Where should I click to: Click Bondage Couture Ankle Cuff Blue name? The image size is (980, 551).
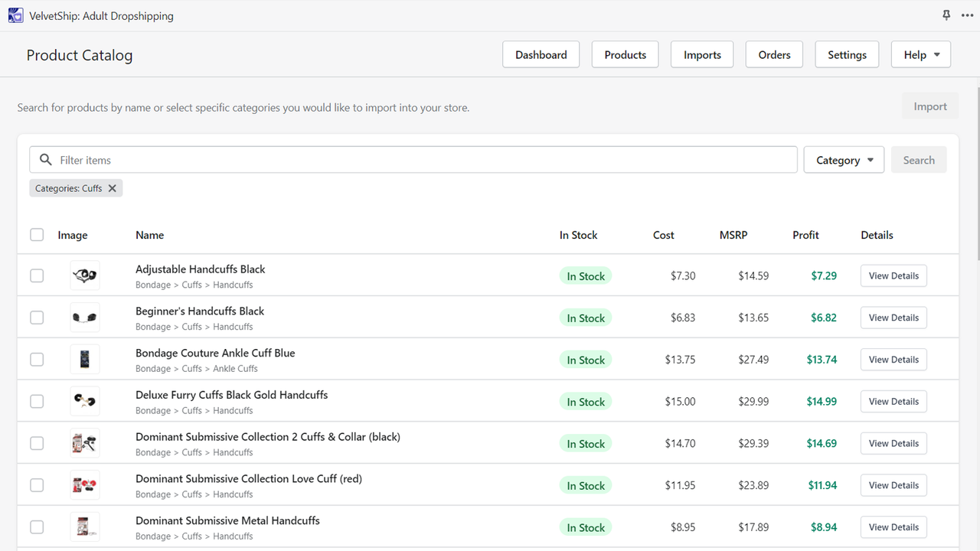(215, 353)
